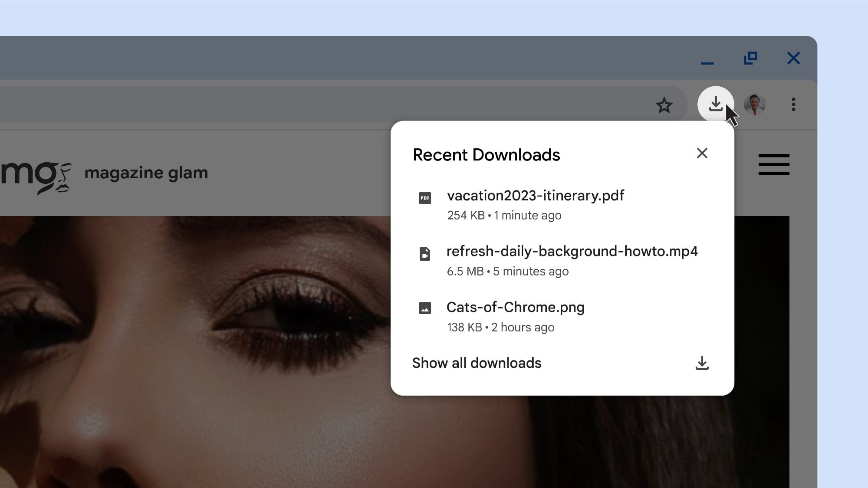Image resolution: width=868 pixels, height=488 pixels.
Task: Select the video file icon for refresh-daily-background-howto.mp4
Action: [425, 254]
